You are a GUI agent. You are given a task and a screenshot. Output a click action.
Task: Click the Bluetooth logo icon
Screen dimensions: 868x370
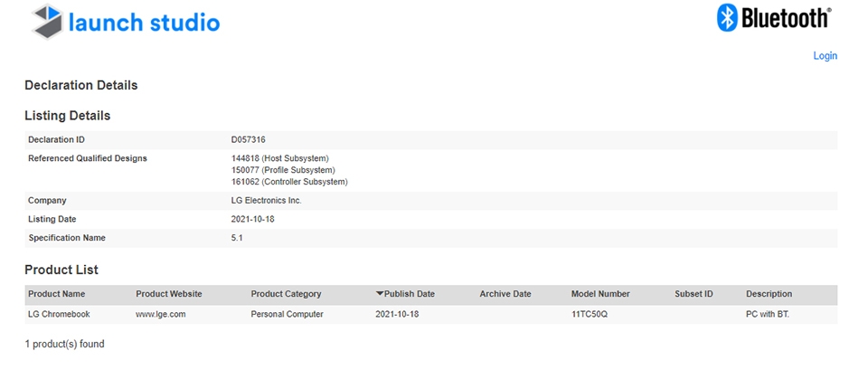coord(727,18)
